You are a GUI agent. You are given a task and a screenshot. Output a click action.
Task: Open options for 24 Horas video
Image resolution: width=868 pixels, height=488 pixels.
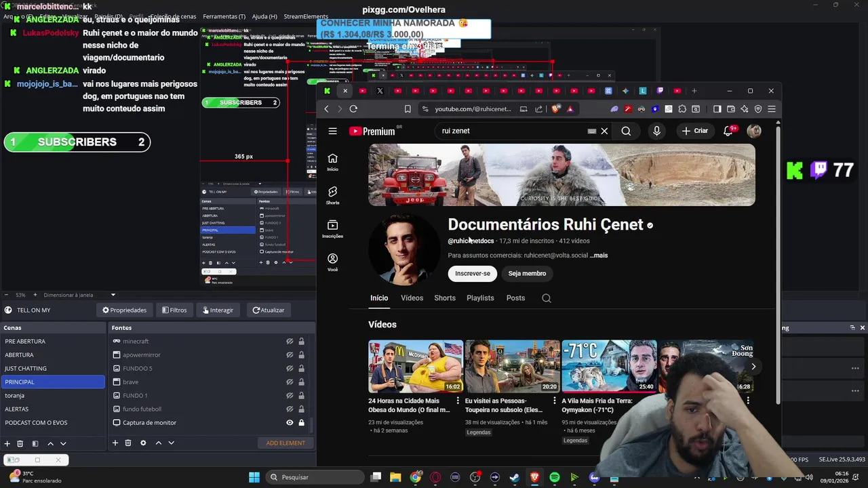coord(458,401)
